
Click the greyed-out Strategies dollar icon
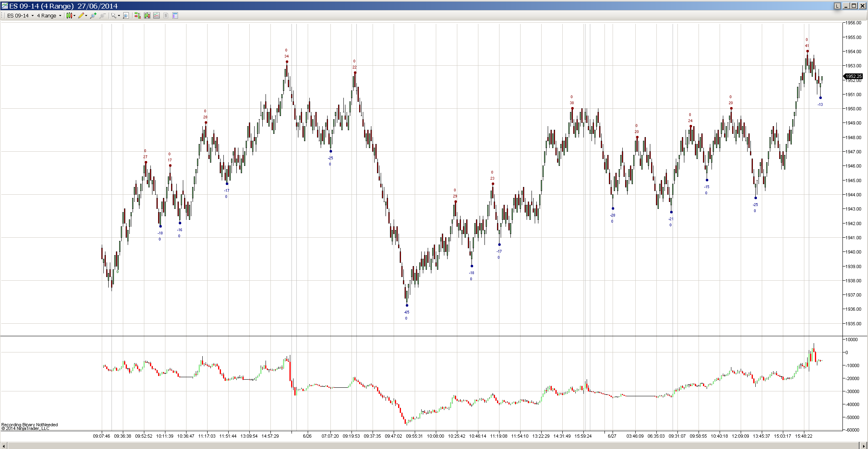166,15
